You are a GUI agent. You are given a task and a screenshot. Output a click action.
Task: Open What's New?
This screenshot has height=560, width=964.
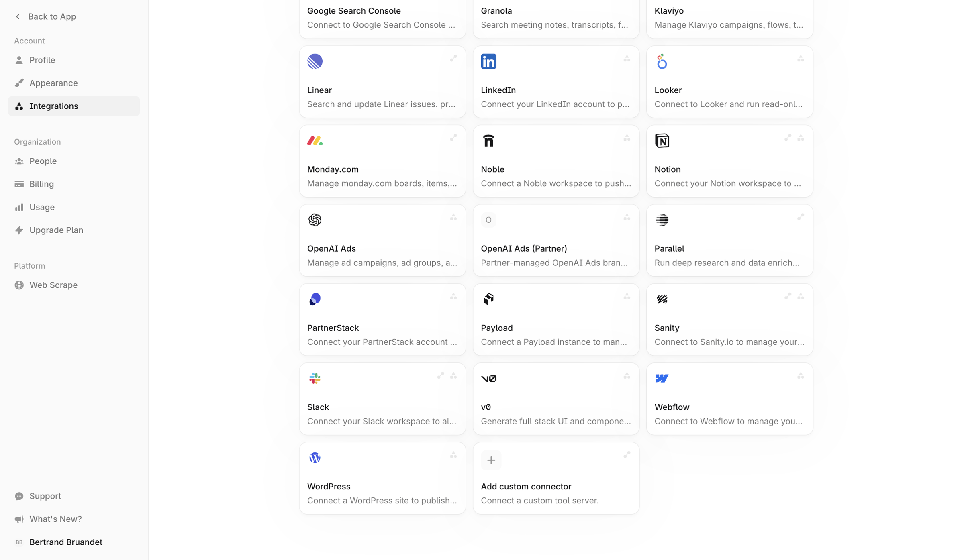(x=74, y=519)
